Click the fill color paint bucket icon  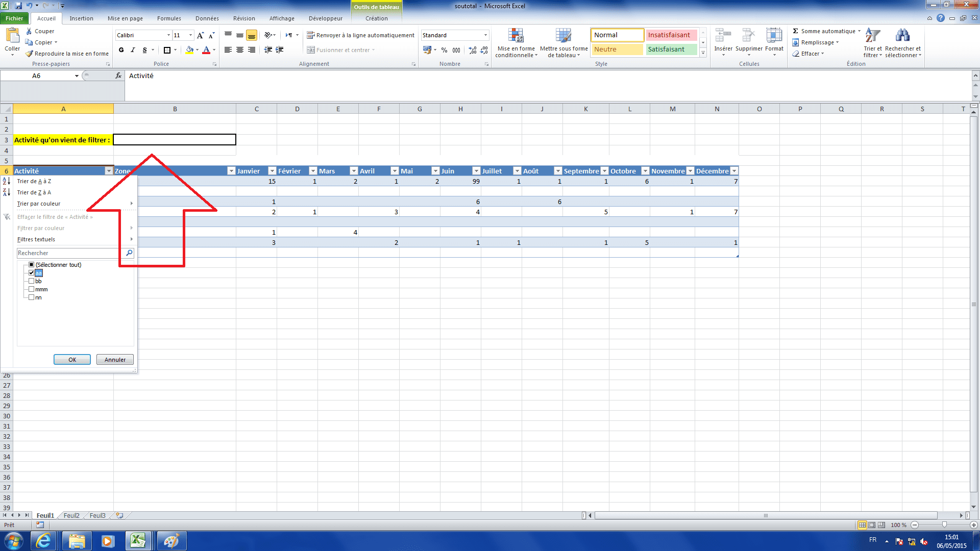click(189, 50)
